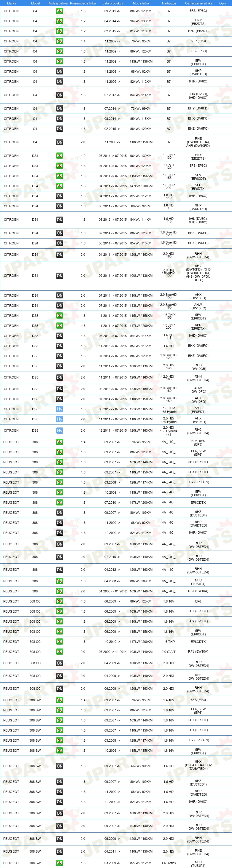Click petrol icon in C4 HNZ 81kW row

pos(60,31)
